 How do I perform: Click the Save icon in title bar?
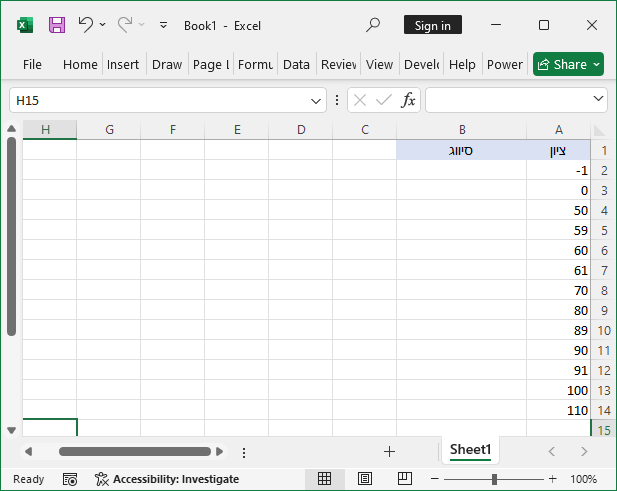[57, 25]
